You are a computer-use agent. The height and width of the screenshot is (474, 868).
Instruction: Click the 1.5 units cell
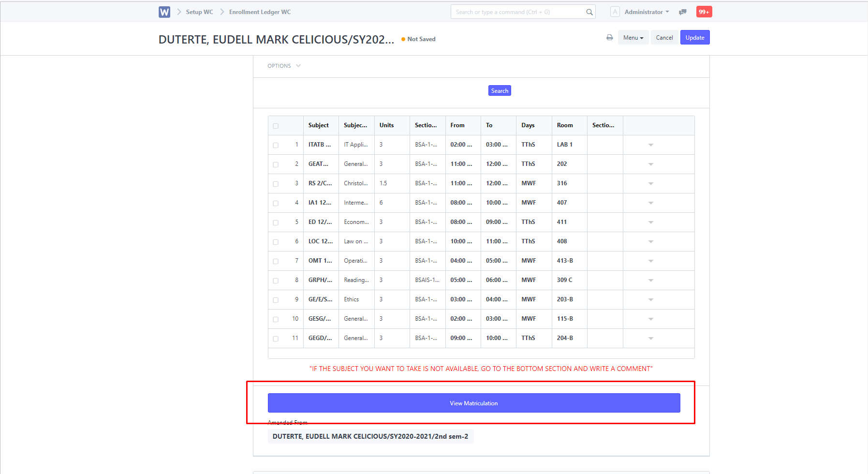click(392, 183)
